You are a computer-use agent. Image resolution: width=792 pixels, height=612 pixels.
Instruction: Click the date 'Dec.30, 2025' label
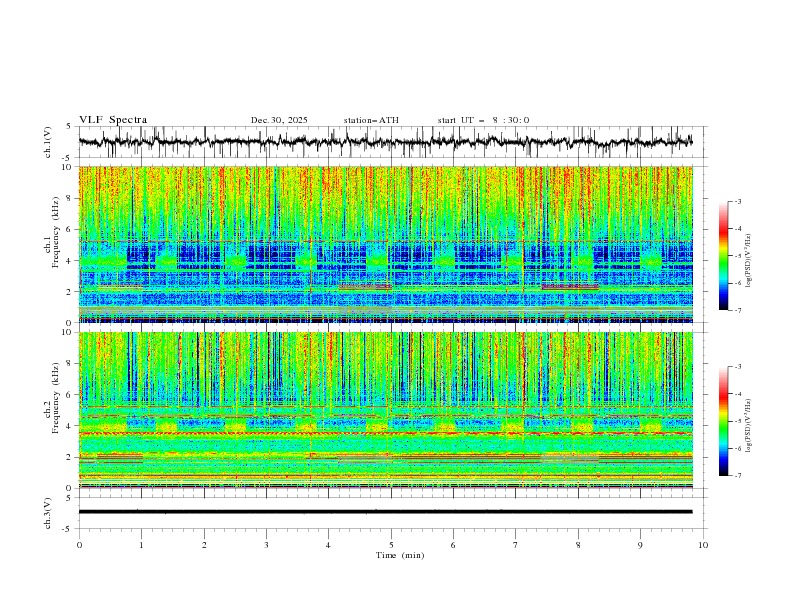coord(279,120)
